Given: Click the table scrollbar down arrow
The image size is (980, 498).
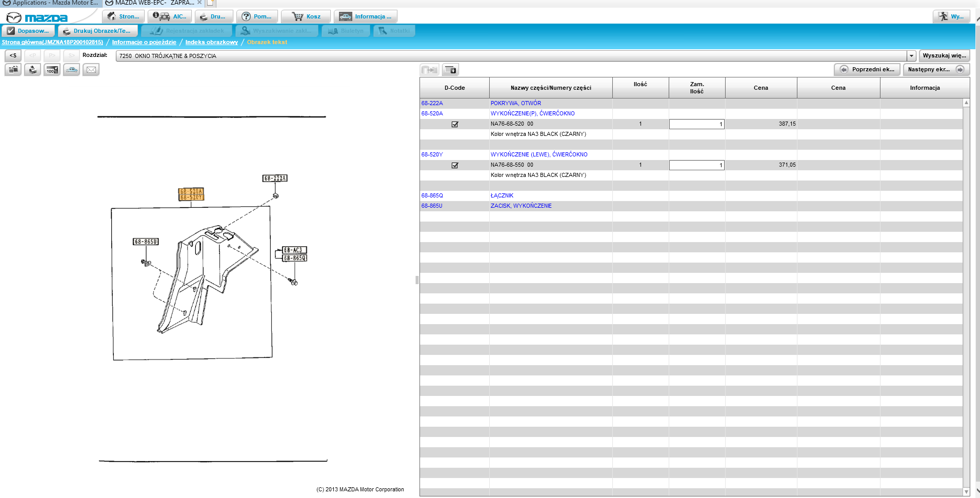Looking at the screenshot, I should 966,492.
